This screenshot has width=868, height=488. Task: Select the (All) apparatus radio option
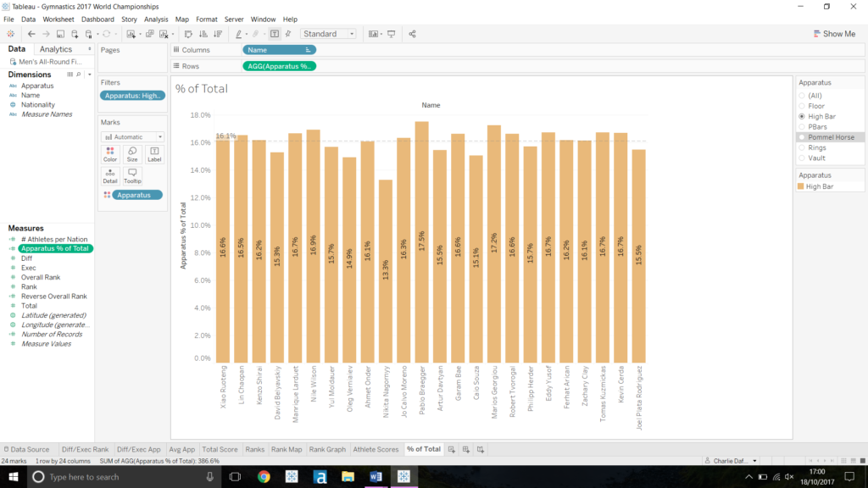click(x=802, y=96)
